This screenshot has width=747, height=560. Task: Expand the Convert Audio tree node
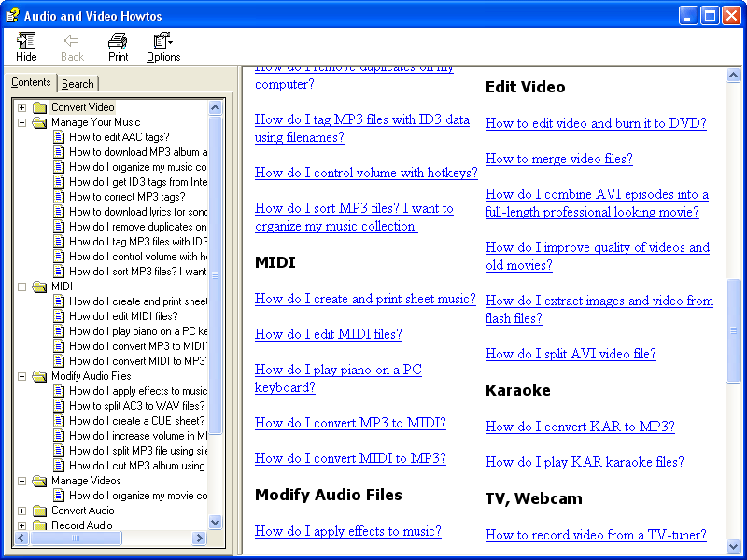coord(22,511)
